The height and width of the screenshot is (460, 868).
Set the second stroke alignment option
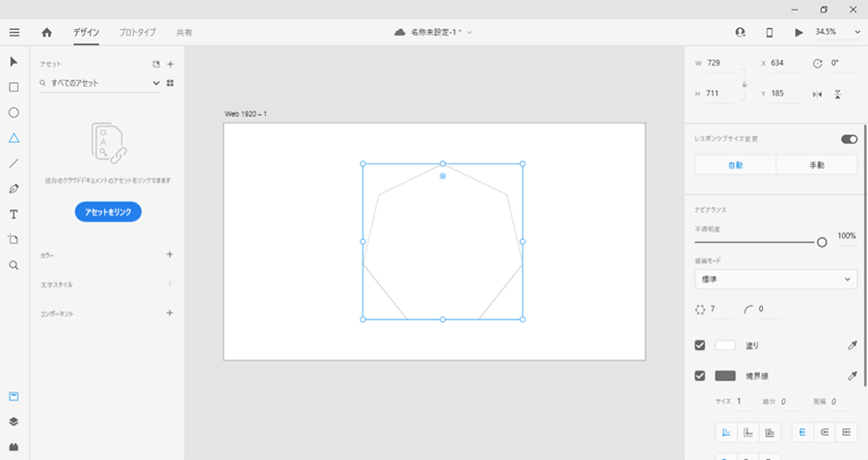click(747, 432)
